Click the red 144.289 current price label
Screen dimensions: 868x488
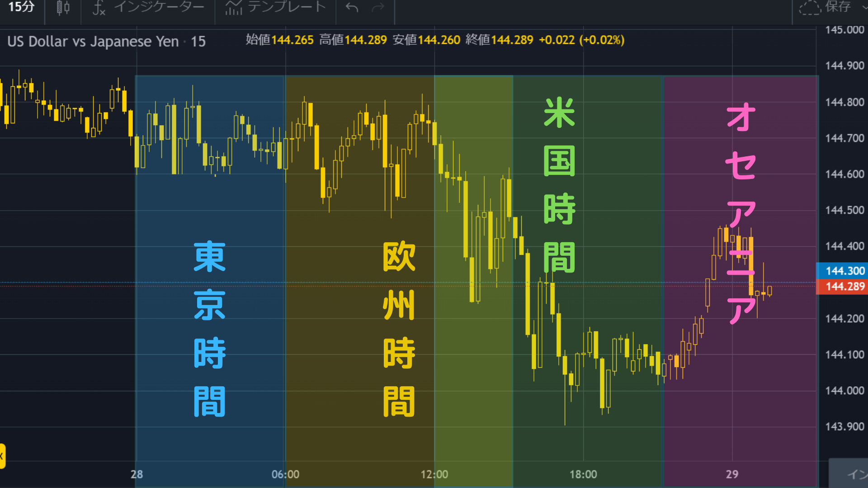coord(844,286)
